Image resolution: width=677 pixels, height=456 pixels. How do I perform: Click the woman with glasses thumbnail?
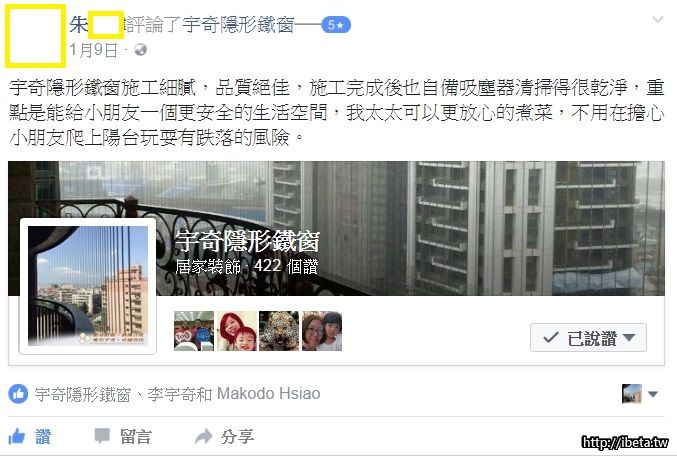322,331
